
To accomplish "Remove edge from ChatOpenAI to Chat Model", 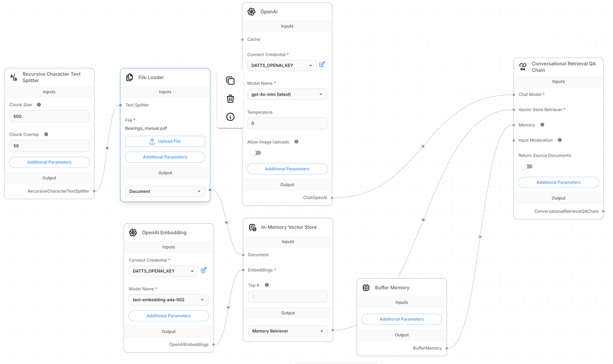I will click(x=423, y=146).
